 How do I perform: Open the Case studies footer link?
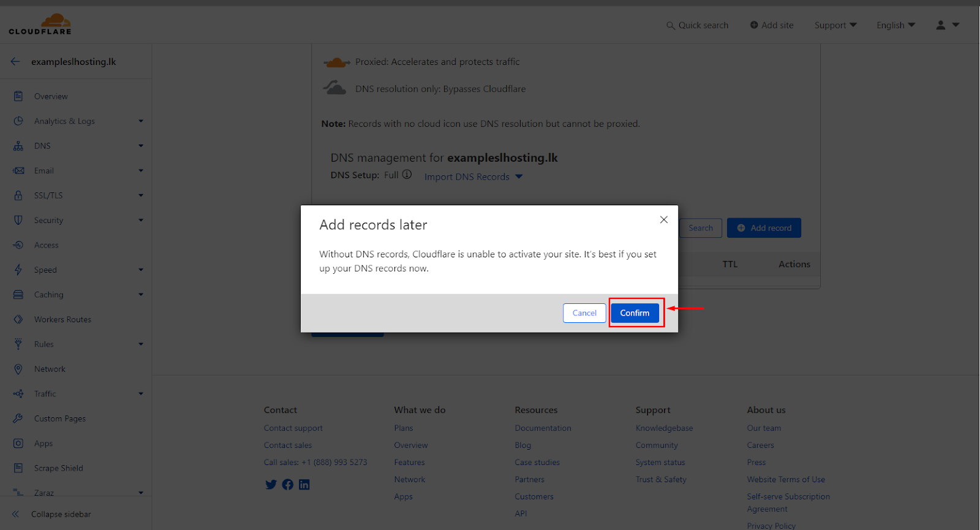(537, 463)
